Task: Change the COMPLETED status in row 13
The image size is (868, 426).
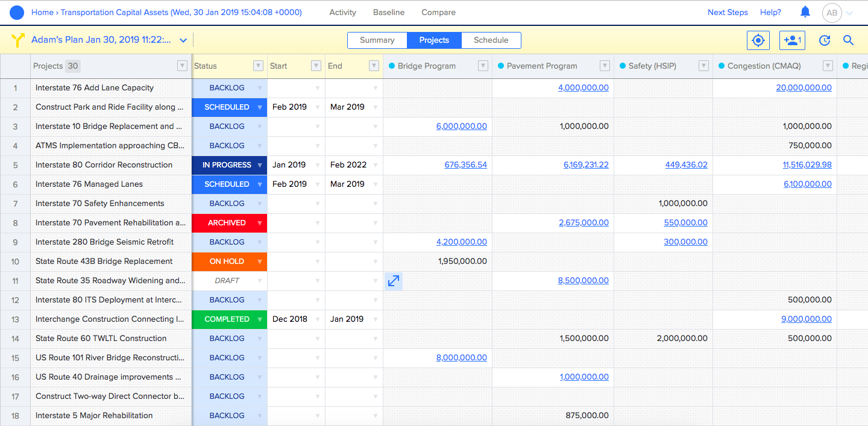Action: [229, 319]
